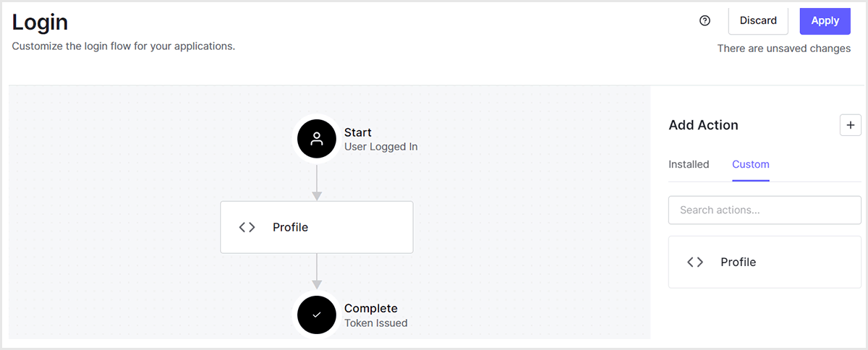868x350 pixels.
Task: Click the Login page heading
Action: (41, 22)
